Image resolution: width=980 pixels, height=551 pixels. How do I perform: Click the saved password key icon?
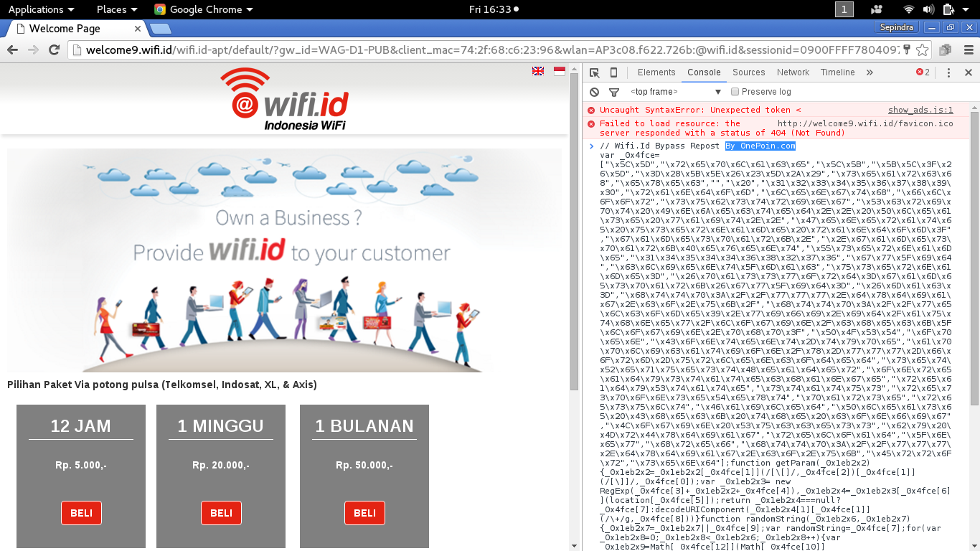click(x=906, y=50)
